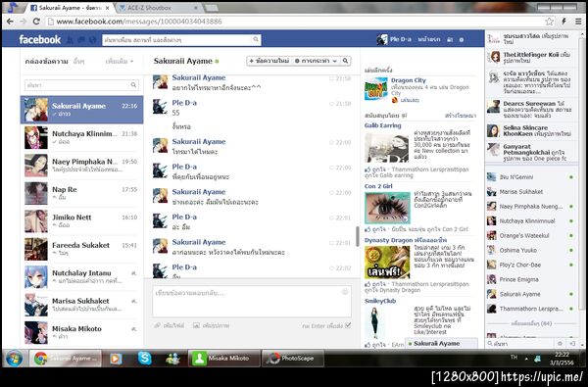Open the Chrome menu (three lines icon)
Screen dimensions: 588x387
point(578,22)
